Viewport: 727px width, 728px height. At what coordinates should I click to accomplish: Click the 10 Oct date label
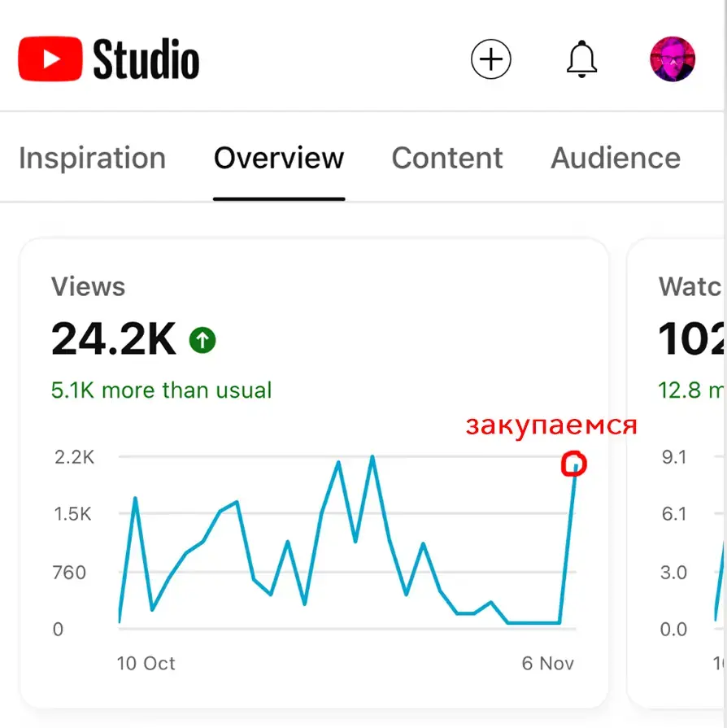pyautogui.click(x=146, y=663)
